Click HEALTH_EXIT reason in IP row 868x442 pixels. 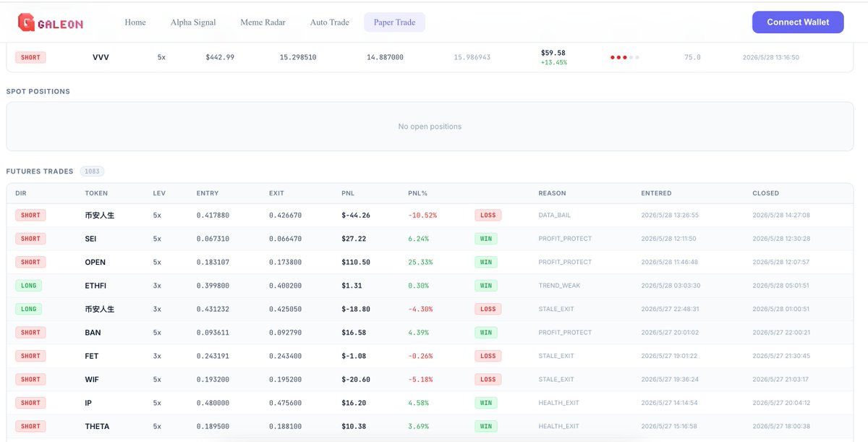coord(559,403)
